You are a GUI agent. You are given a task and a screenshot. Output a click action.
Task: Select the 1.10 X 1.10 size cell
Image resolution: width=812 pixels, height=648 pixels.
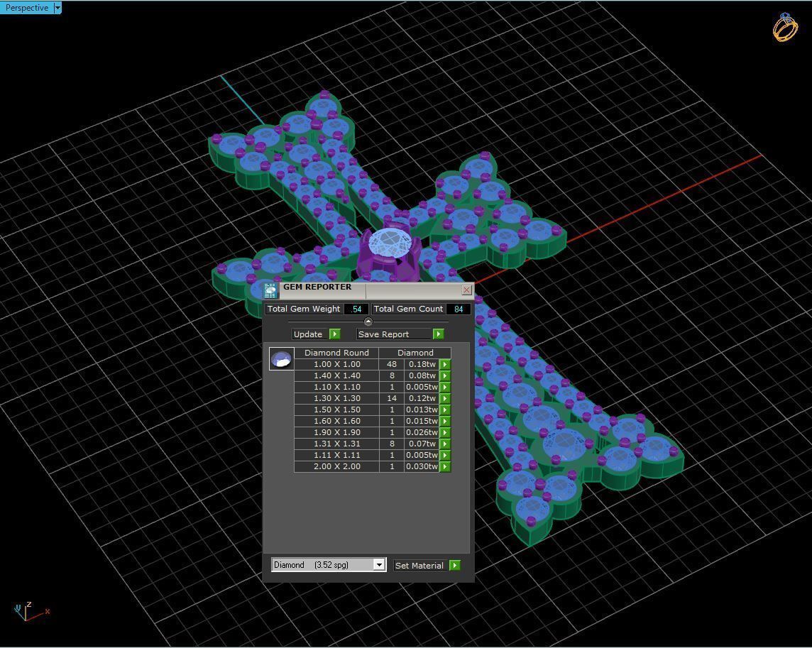tap(336, 387)
